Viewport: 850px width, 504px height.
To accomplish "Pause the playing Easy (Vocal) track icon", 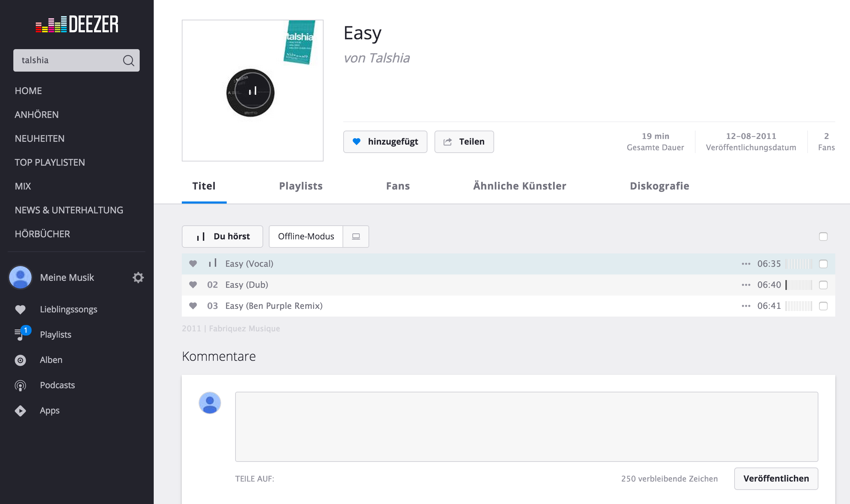I will 213,263.
